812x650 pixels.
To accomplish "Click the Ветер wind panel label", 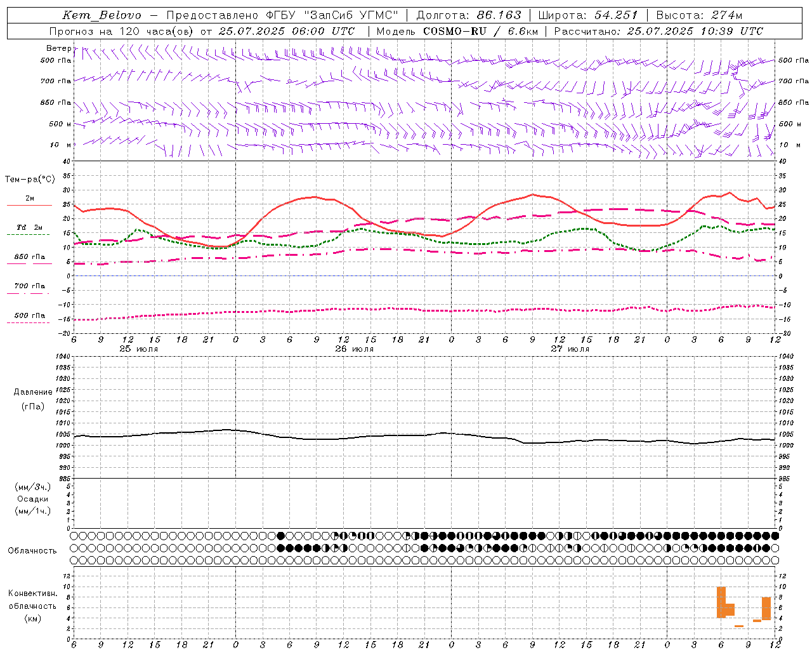I will tap(59, 48).
